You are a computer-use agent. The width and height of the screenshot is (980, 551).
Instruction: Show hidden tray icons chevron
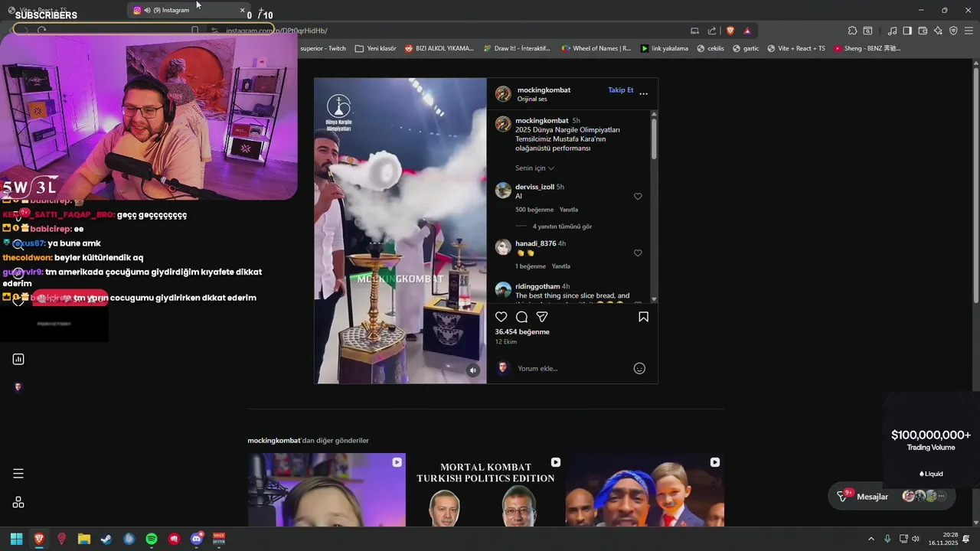coord(871,539)
